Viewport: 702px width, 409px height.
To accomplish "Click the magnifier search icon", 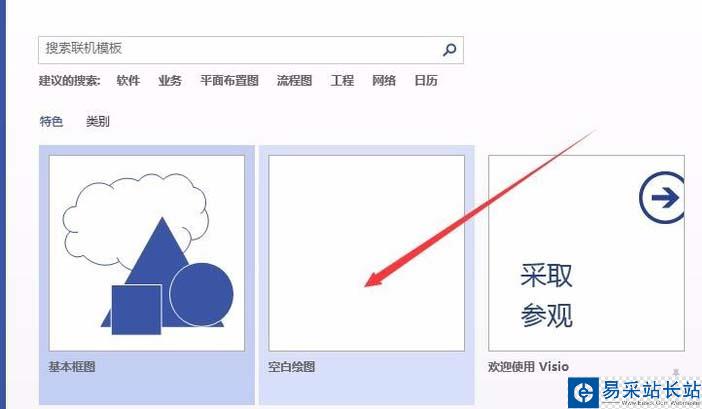I will tap(449, 49).
